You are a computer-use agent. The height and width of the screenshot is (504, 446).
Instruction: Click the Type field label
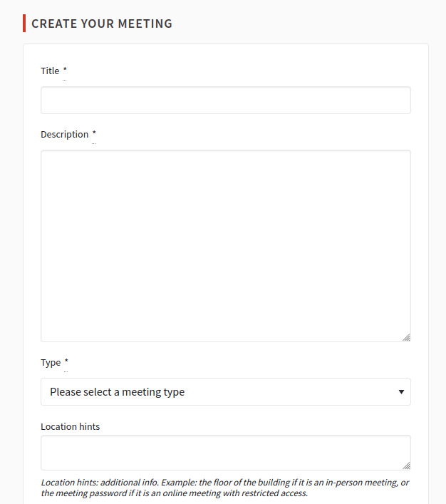tap(51, 363)
